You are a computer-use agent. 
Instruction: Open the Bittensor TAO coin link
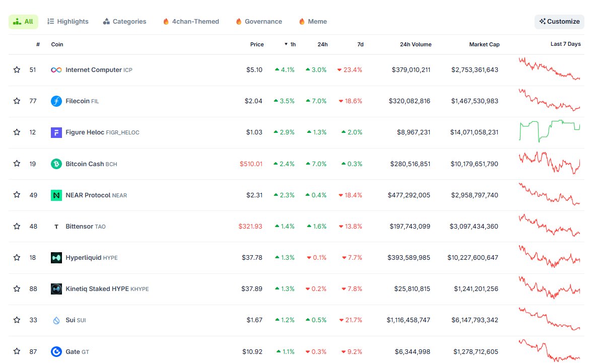(86, 227)
